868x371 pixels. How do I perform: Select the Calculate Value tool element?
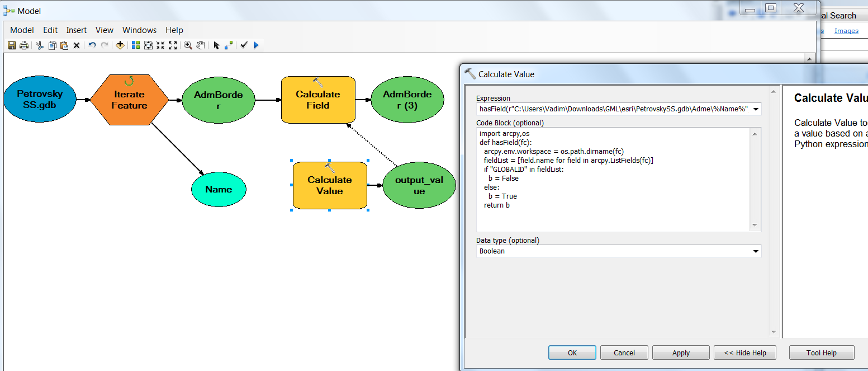coord(330,185)
